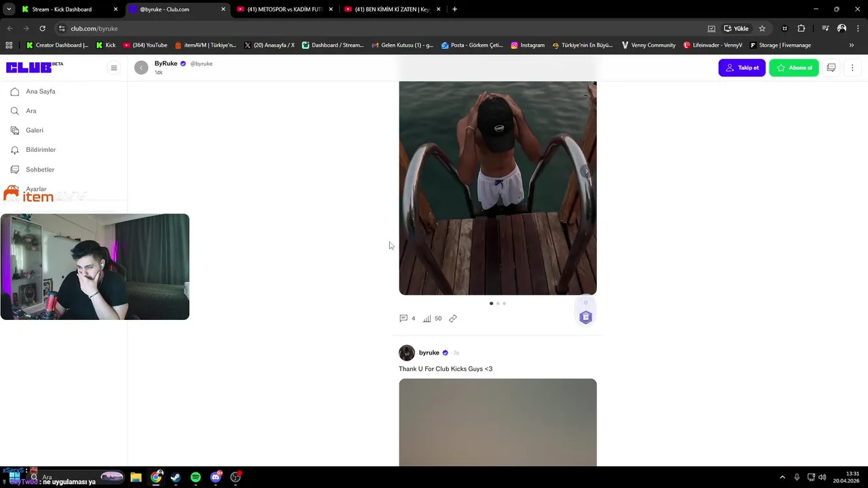Open Discord from the taskbar
The image size is (868, 488).
coord(216,477)
